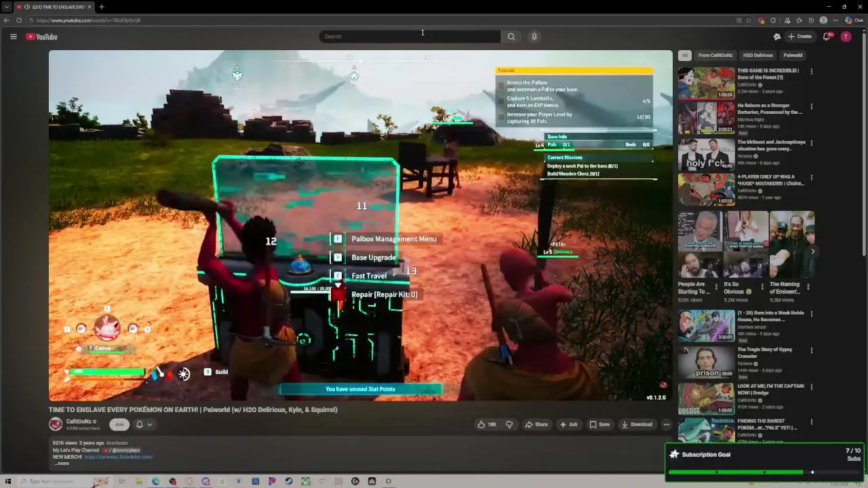Select the 'Palworld' chip
The width and height of the screenshot is (868, 488).
(x=793, y=55)
